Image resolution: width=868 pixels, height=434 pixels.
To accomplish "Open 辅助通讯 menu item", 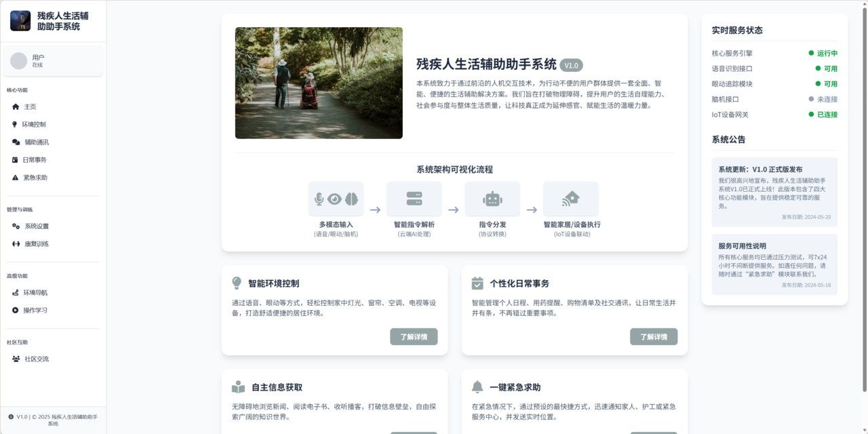I will pos(53,142).
